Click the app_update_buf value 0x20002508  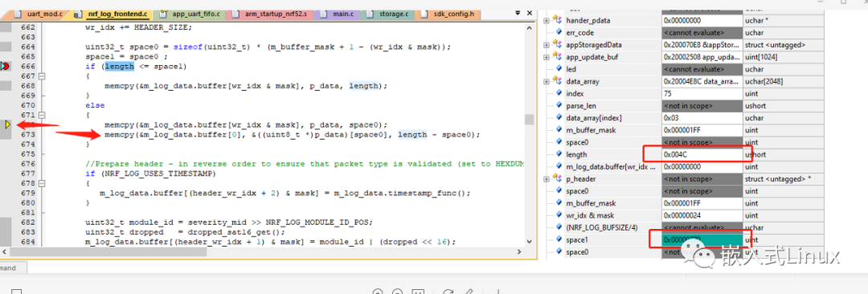coord(702,57)
